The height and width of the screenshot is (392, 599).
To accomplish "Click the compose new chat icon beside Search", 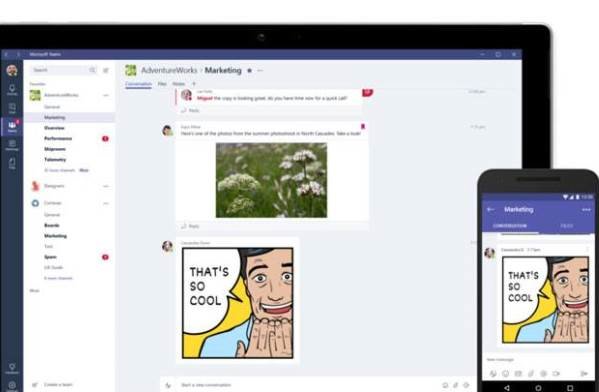I will click(106, 70).
